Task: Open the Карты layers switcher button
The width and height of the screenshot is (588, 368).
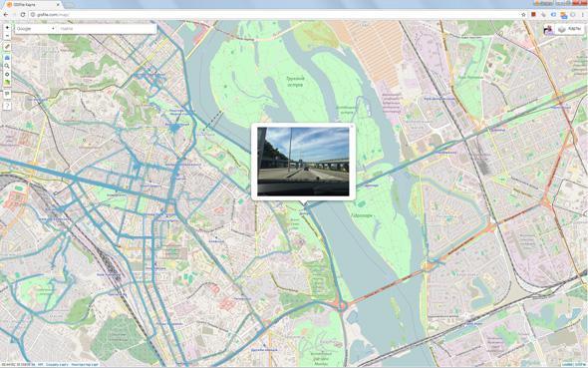Action: pyautogui.click(x=570, y=29)
